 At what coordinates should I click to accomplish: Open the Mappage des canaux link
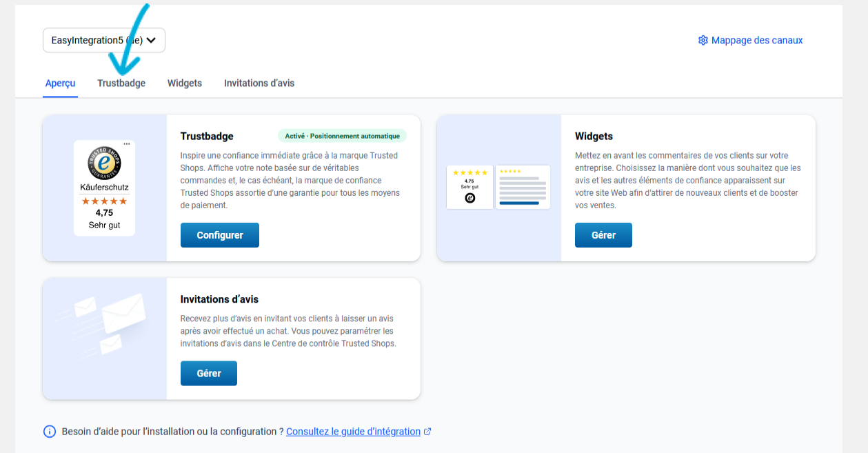pyautogui.click(x=756, y=41)
